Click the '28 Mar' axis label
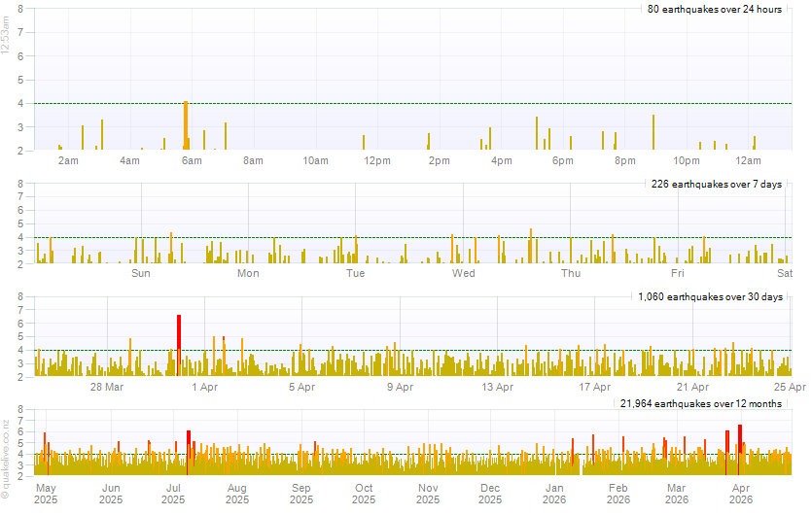The width and height of the screenshot is (812, 515). pyautogui.click(x=107, y=387)
